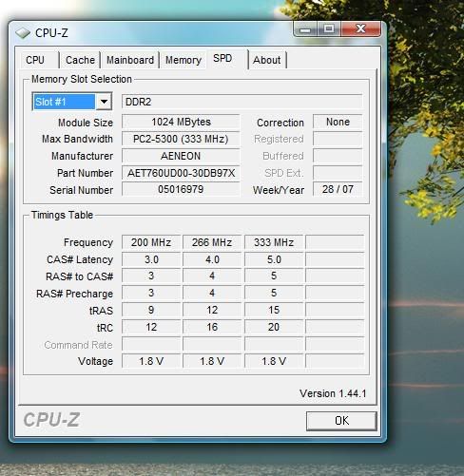This screenshot has height=476, width=464.
Task: Click the Version 1.44.1 text
Action: [333, 393]
